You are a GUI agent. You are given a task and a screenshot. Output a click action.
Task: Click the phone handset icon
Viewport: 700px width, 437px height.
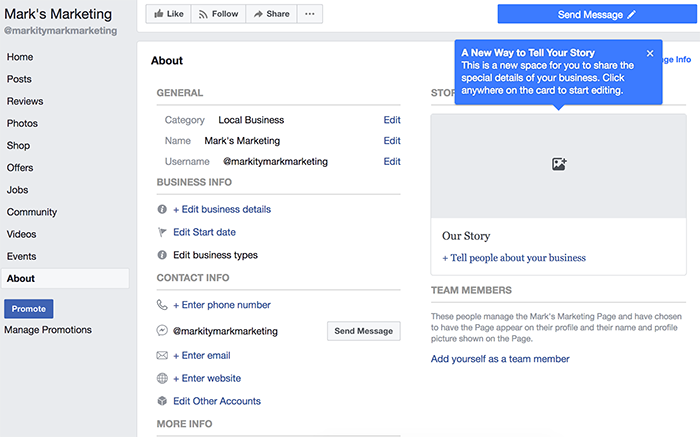tap(162, 305)
